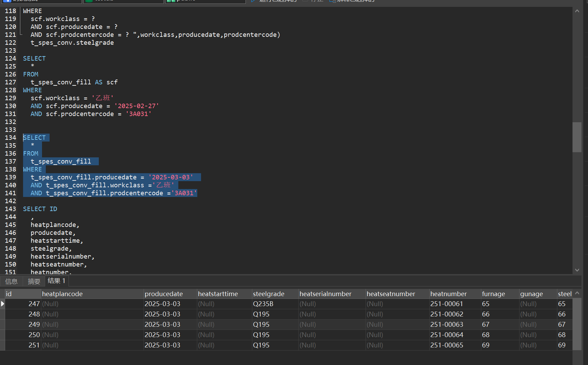588x365 pixels.
Task: Open the 摘要 tab
Action: coord(34,281)
